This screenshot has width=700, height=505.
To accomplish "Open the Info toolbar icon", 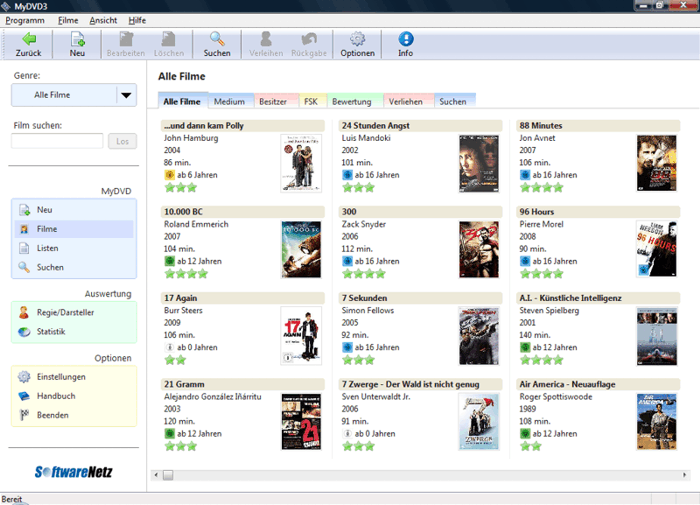I will [x=405, y=39].
